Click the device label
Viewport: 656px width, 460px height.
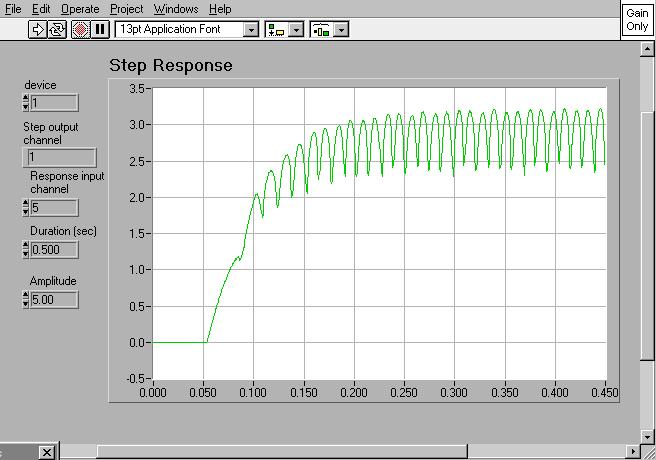[40, 85]
